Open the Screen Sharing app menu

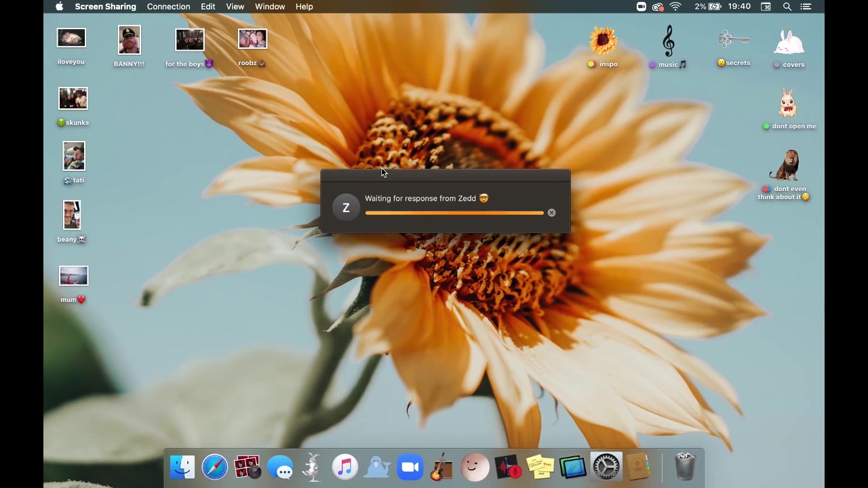(x=105, y=7)
